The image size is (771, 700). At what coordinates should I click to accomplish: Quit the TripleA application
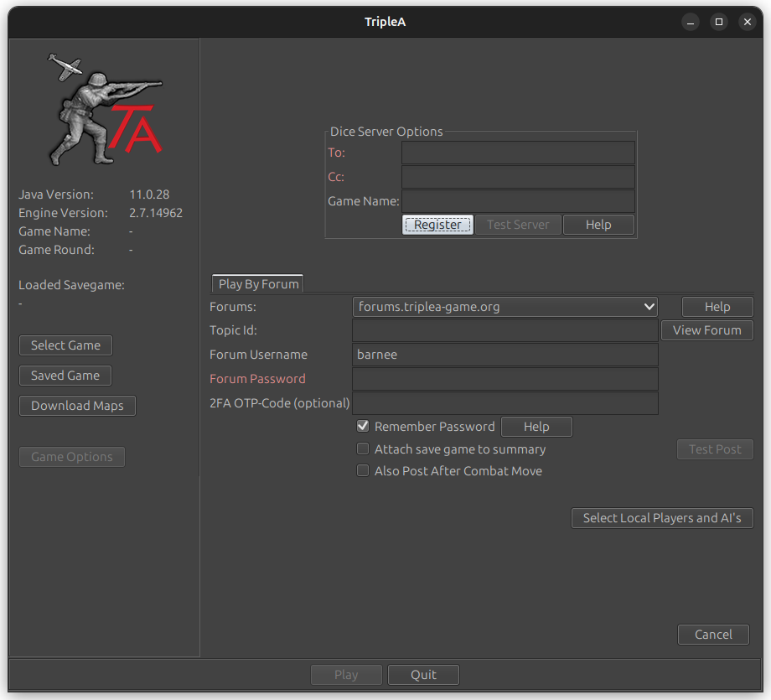pos(423,675)
